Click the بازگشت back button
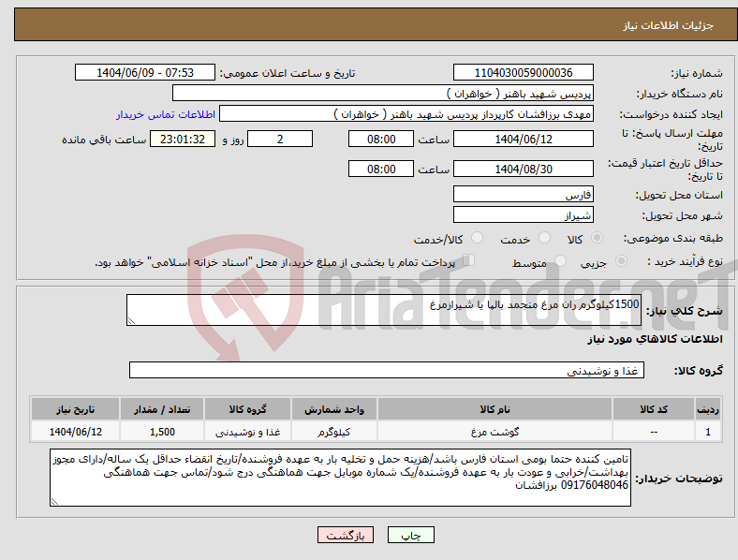Image resolution: width=738 pixels, height=560 pixels. 346,535
